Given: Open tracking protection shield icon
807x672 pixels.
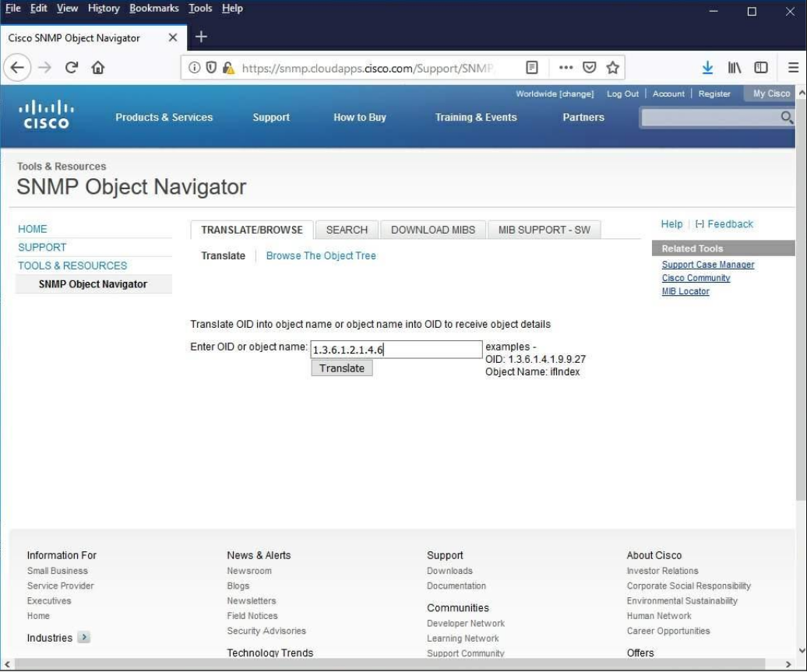Looking at the screenshot, I should [x=211, y=68].
